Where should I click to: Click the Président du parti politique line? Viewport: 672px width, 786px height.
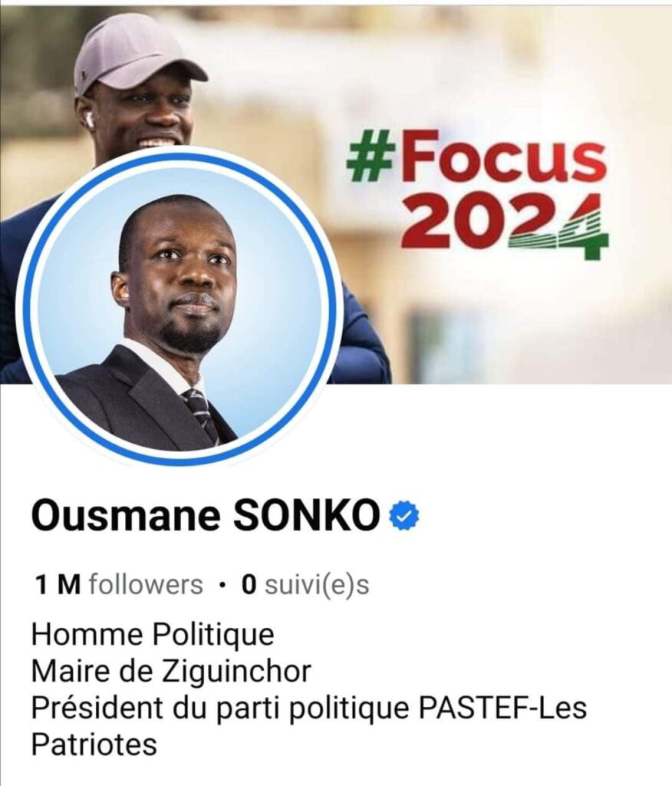(308, 708)
